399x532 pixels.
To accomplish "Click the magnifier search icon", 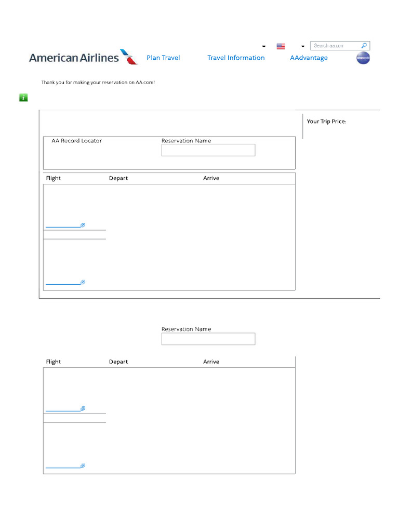I will point(364,46).
